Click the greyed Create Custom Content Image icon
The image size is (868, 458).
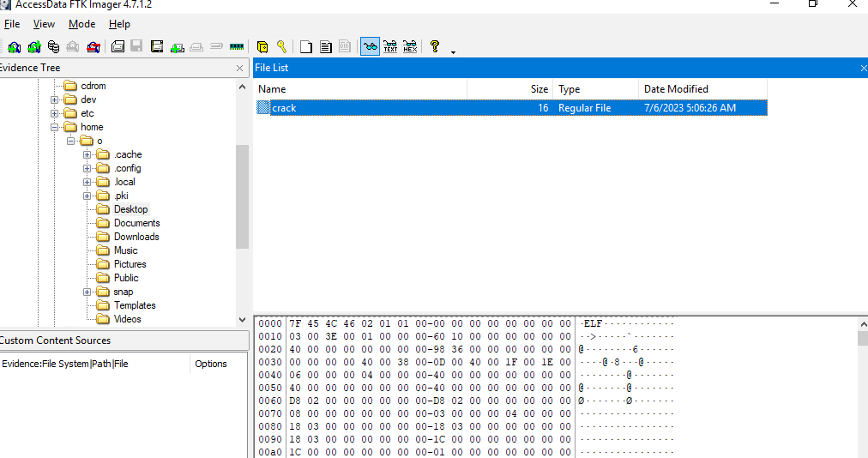(196, 47)
